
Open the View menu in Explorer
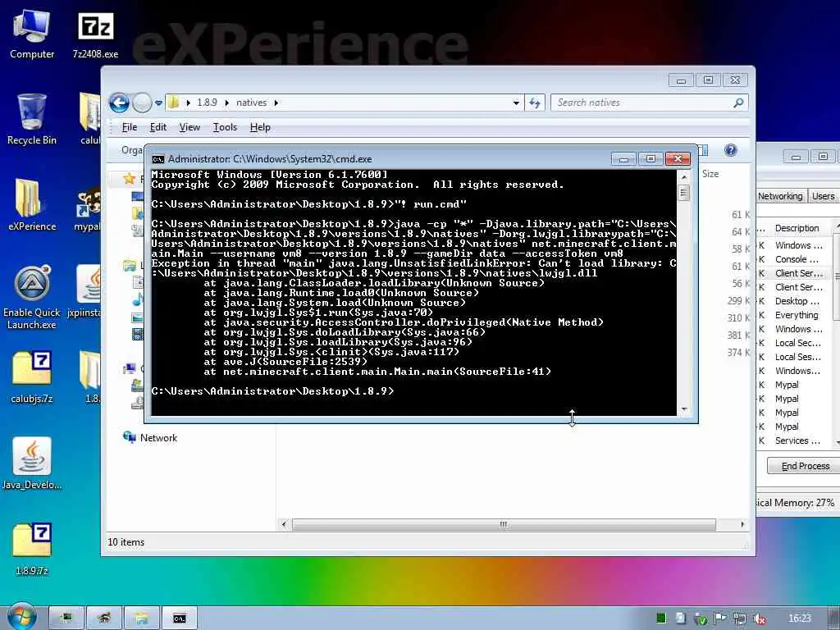point(189,127)
